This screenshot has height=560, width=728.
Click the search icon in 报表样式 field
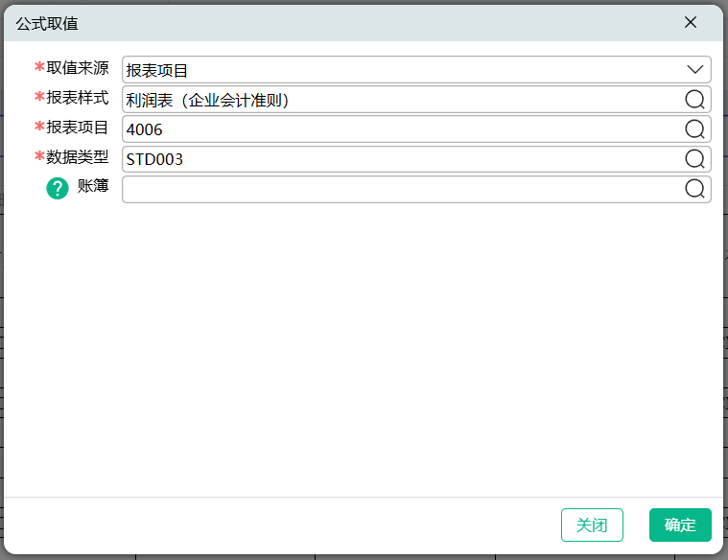[694, 100]
